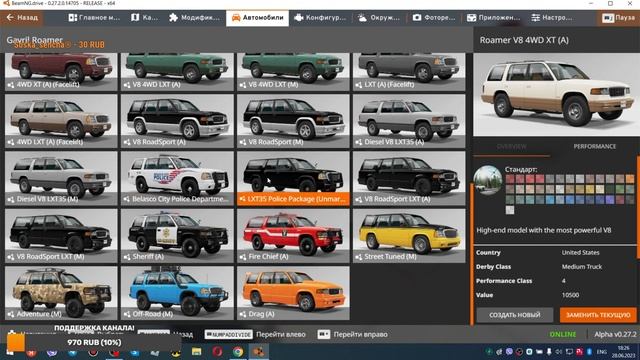Viewport: 640px width, 360px height.
Task: Select the V8 4WD LXT (A) configuration
Action: [x=177, y=71]
